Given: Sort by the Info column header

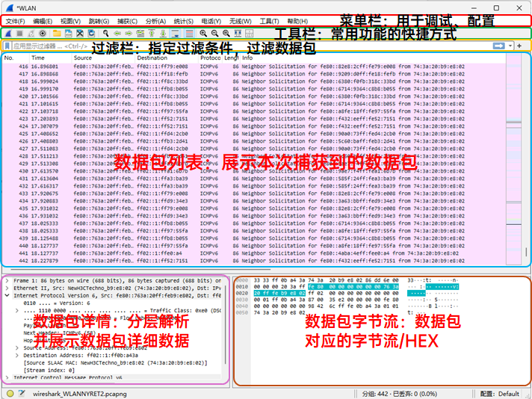Looking at the screenshot, I should (373, 58).
